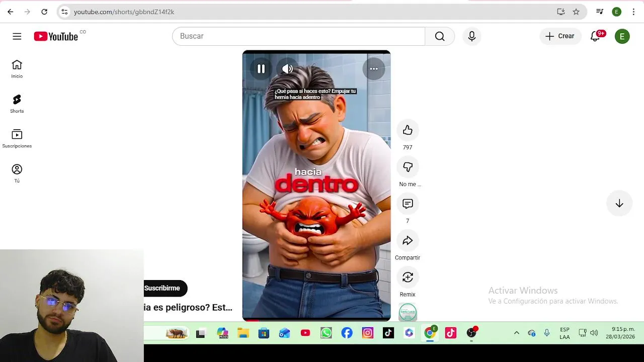Switch ESP LAA keyboard language
644x362 pixels.
(x=565, y=333)
